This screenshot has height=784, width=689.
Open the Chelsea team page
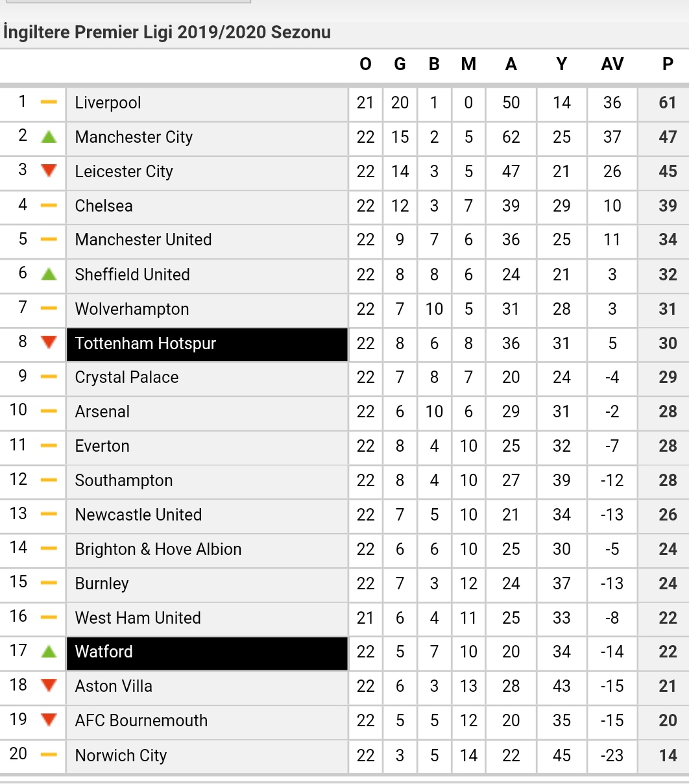click(104, 206)
